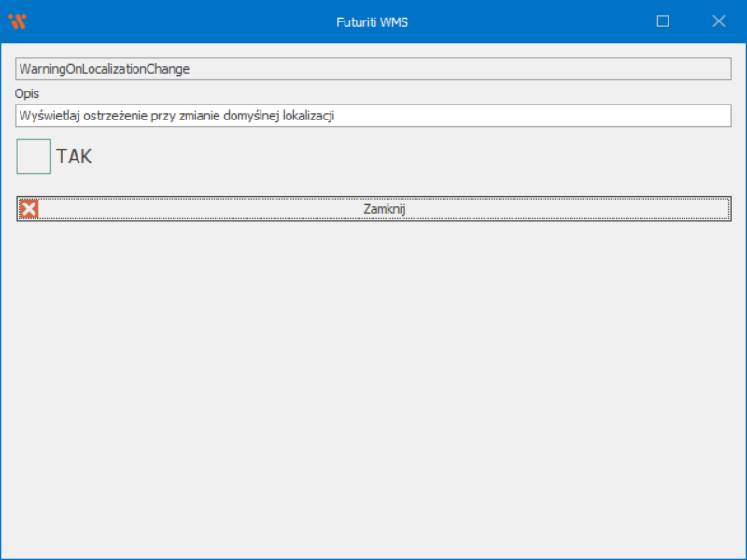This screenshot has height=560, width=747.
Task: Click the Opis label
Action: 27,93
